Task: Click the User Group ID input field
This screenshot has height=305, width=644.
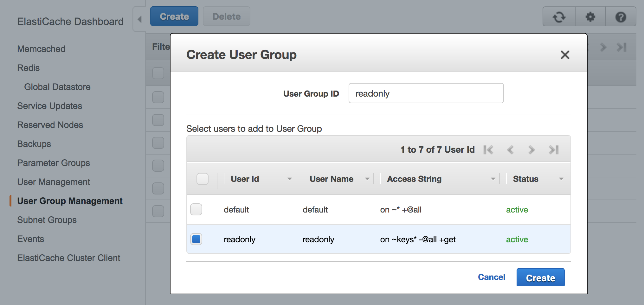Action: click(x=426, y=93)
